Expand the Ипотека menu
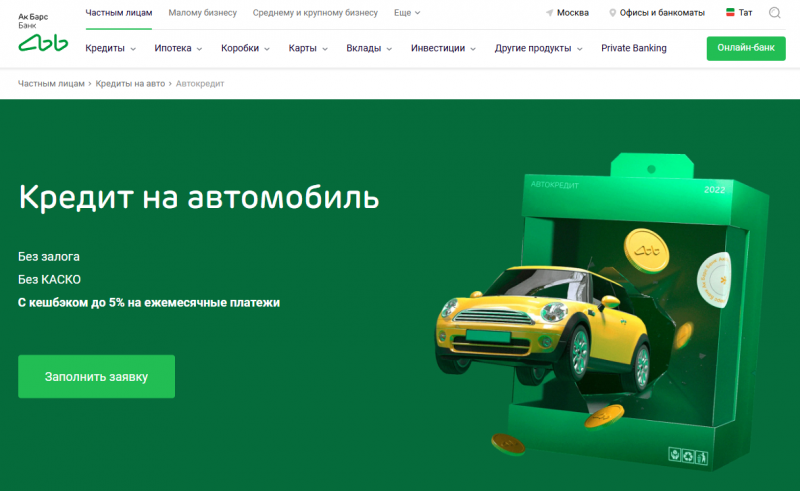This screenshot has height=491, width=800. (178, 48)
